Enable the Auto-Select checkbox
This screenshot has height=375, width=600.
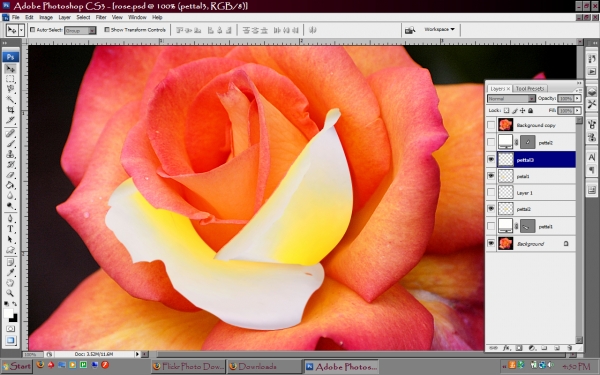point(33,29)
